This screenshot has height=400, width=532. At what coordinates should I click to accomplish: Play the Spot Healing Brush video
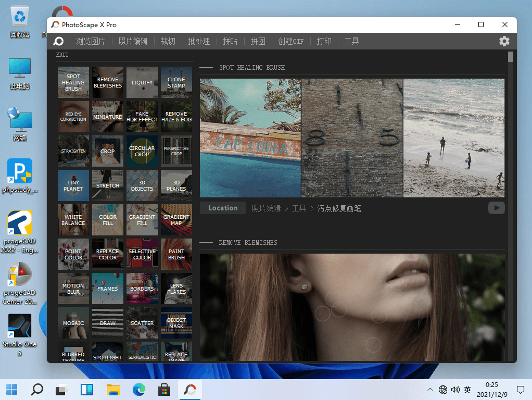pyautogui.click(x=497, y=208)
